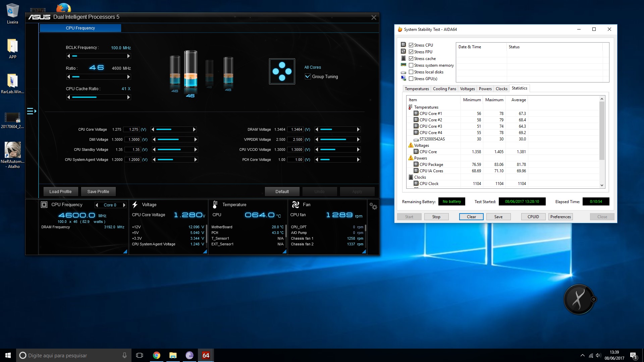Click the volume icon in system tray
Image resolution: width=644 pixels, height=362 pixels.
coord(599,355)
